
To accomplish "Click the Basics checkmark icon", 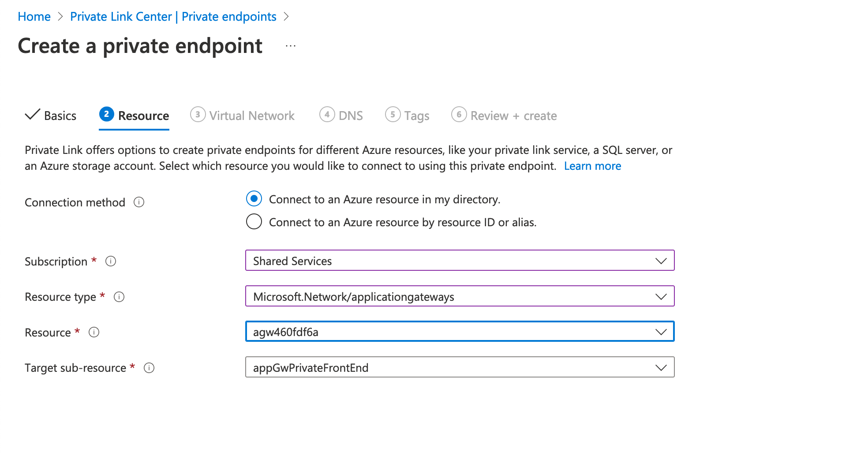I will [x=33, y=115].
